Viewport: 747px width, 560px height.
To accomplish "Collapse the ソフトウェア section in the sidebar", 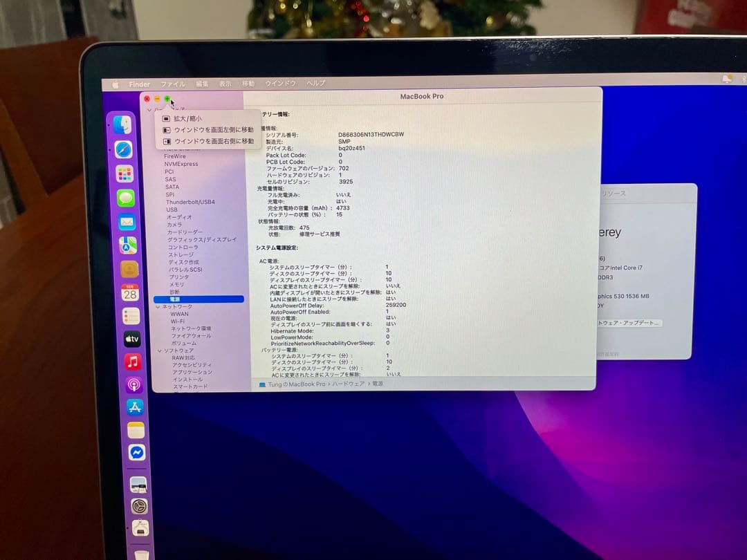I will [x=160, y=349].
